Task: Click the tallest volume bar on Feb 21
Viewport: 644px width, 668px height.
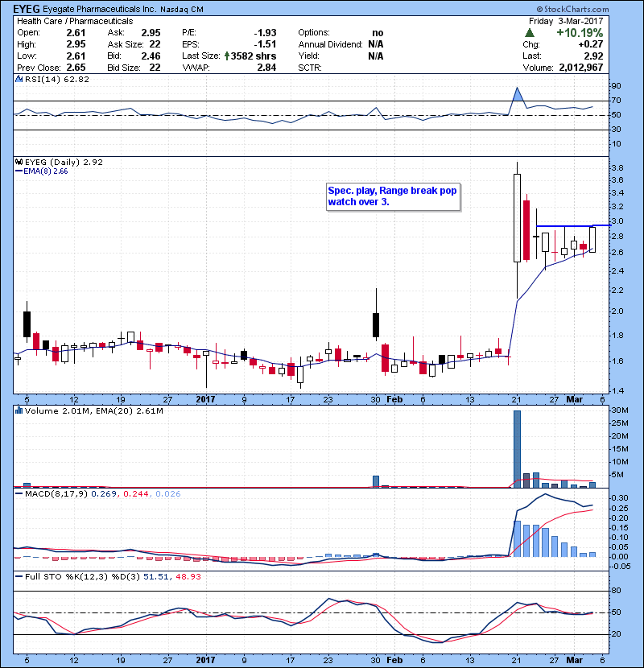Action: [517, 448]
